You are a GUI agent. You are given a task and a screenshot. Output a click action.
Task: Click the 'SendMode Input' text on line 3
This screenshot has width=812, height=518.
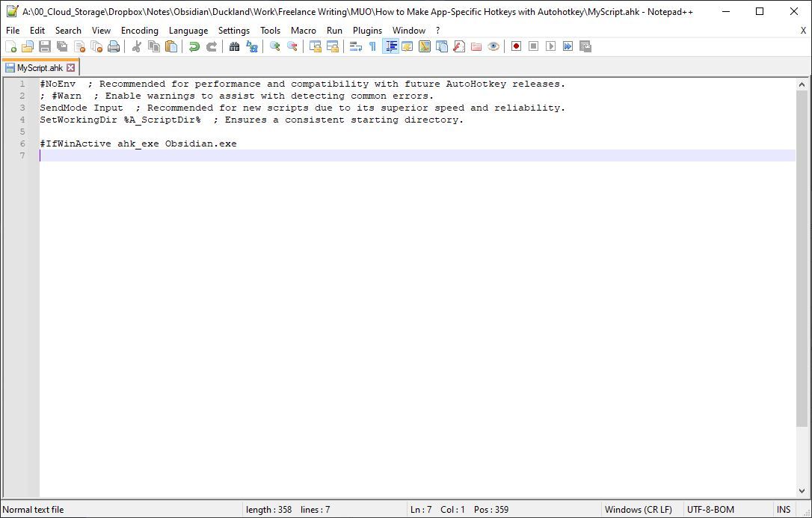[81, 108]
